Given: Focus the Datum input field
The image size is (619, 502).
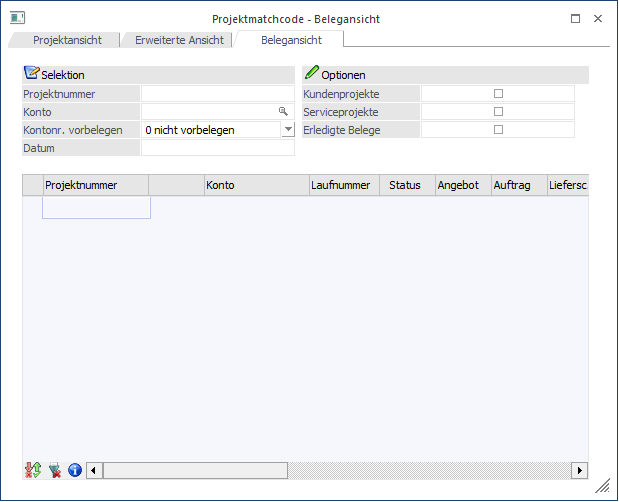Looking at the screenshot, I should 217,148.
